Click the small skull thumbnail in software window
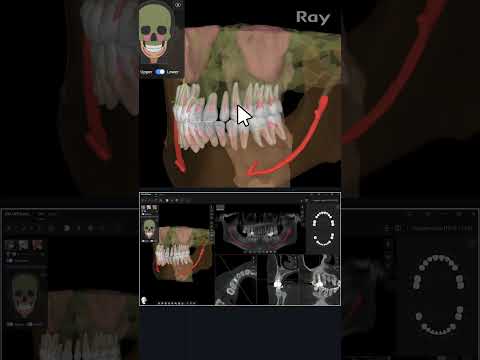The width and height of the screenshot is (480, 360). point(149,230)
